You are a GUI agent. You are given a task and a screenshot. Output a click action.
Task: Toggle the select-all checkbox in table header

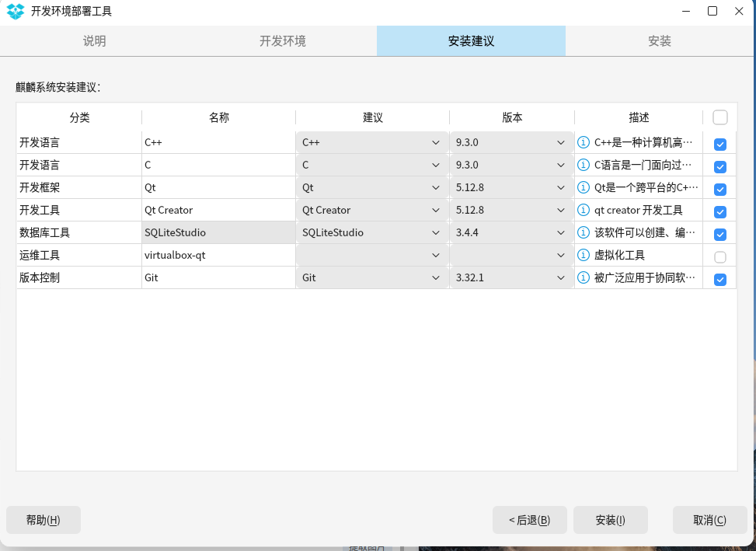[x=719, y=117]
